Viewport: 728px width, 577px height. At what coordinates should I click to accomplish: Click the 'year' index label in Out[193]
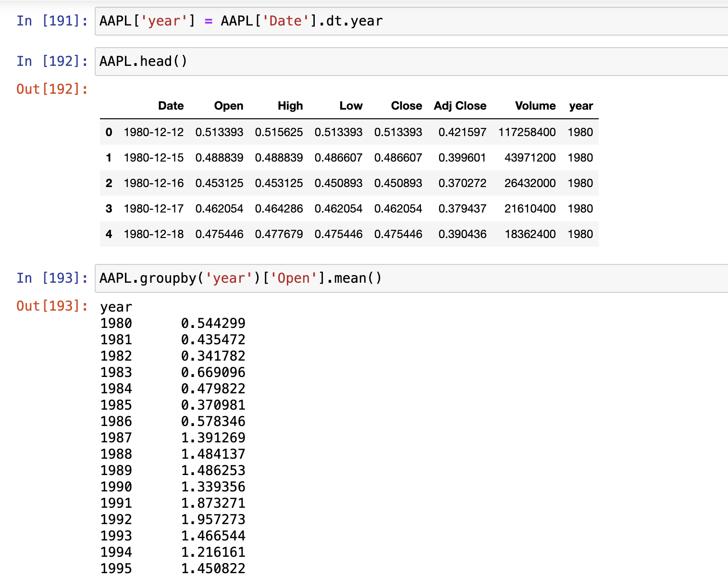pos(116,307)
